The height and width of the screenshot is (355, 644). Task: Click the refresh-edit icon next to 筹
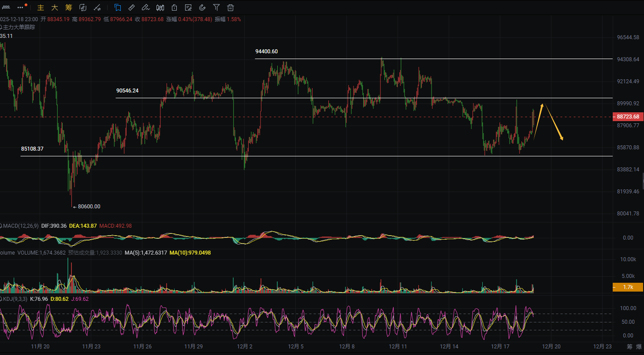click(83, 7)
